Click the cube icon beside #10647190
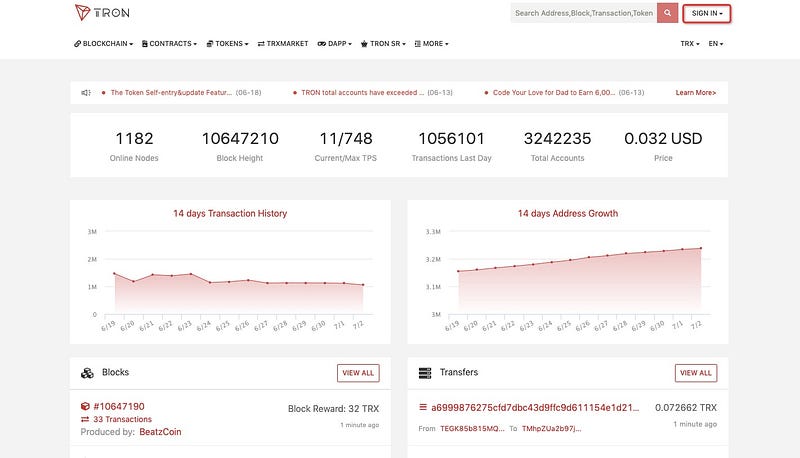 click(85, 406)
